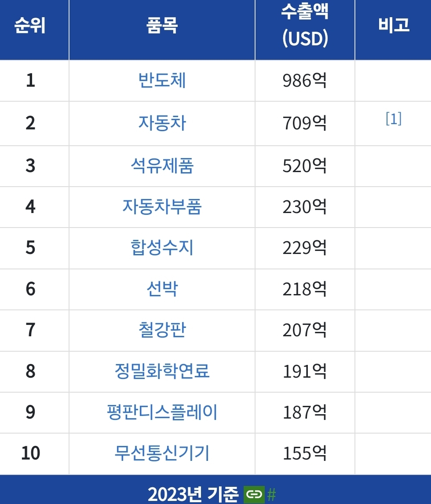The height and width of the screenshot is (504, 431).
Task: Click the 순위 column header
Action: tap(30, 26)
